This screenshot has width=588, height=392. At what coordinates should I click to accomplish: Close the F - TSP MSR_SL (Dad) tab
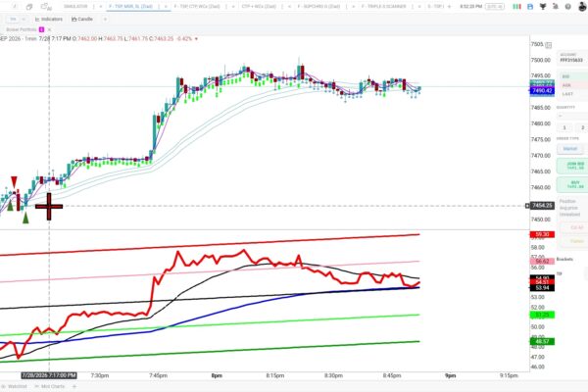coord(166,7)
